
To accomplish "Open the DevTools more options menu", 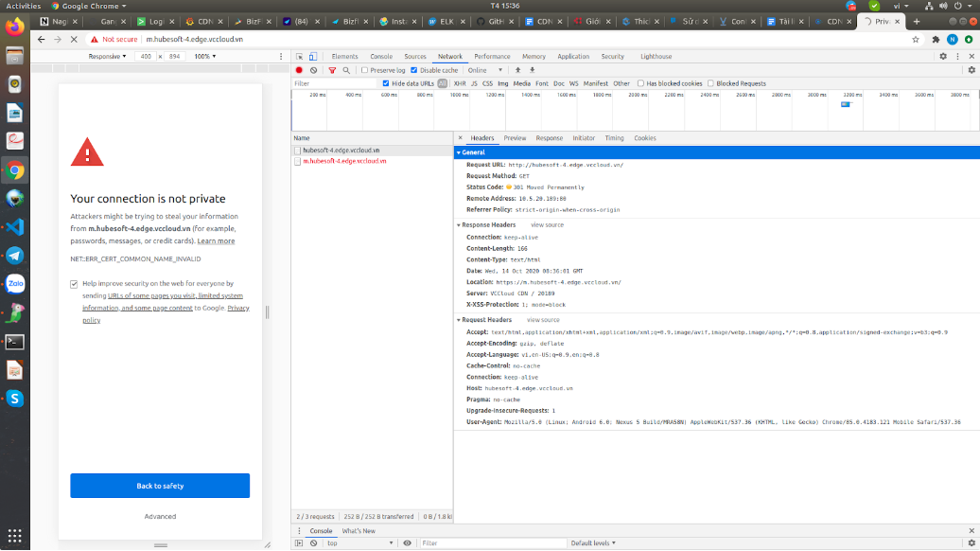I will 957,56.
